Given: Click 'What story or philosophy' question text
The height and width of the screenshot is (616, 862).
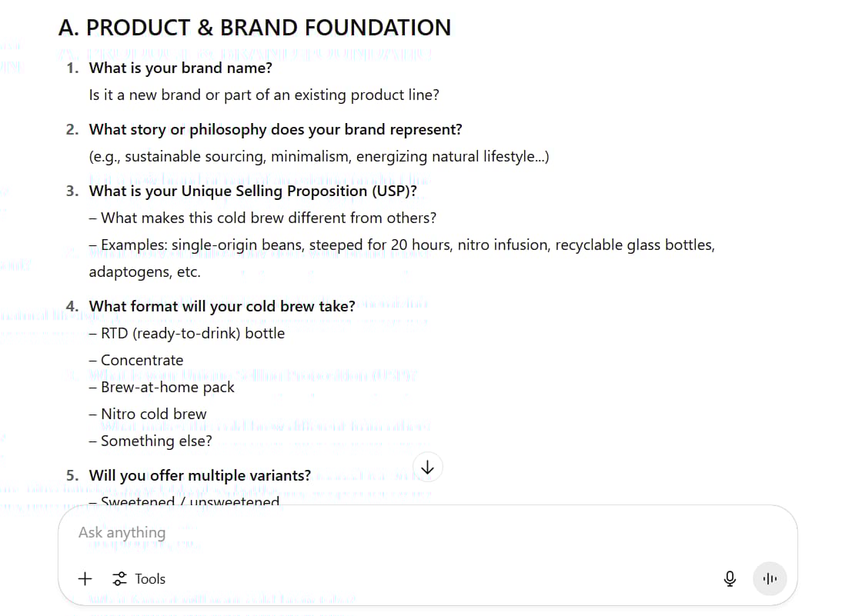Looking at the screenshot, I should point(276,130).
